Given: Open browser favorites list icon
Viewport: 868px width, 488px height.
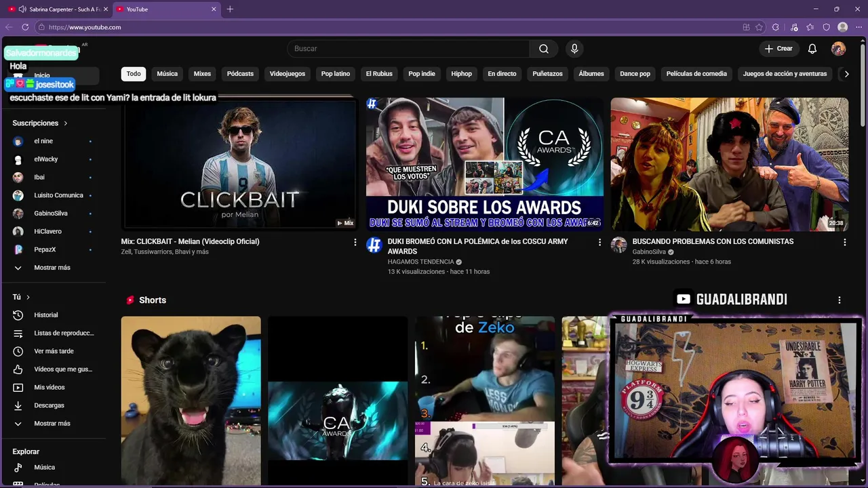Looking at the screenshot, I should click(x=810, y=27).
